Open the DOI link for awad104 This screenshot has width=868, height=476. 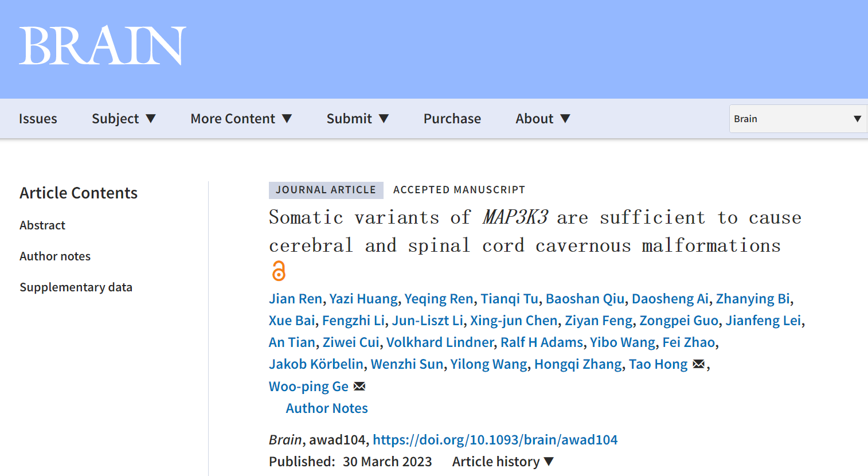point(495,440)
